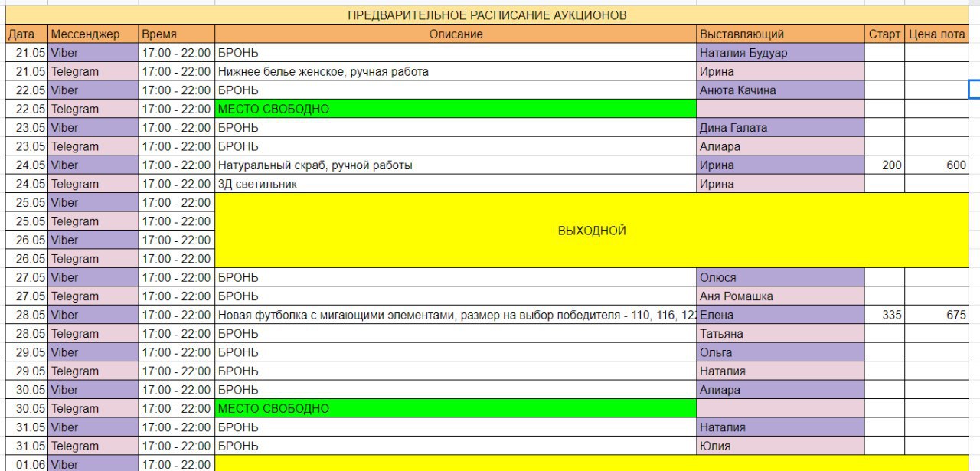The height and width of the screenshot is (471, 980).
Task: Select the Viber cell in the 01.06 row
Action: 93,464
